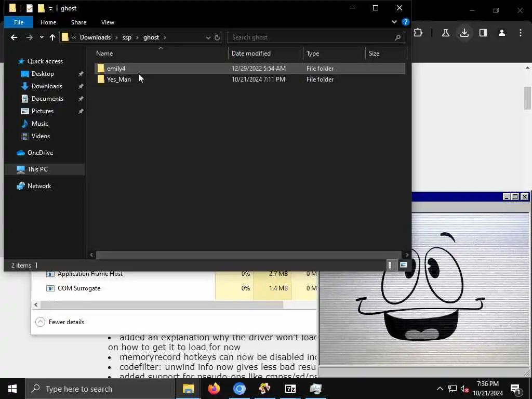
Task: Open Chrome from taskbar
Action: coord(239,389)
